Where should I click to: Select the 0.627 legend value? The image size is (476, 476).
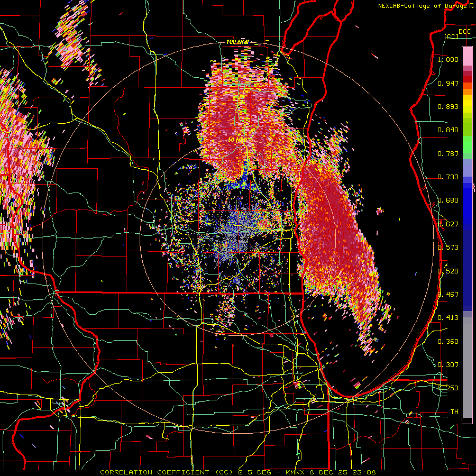(x=448, y=224)
